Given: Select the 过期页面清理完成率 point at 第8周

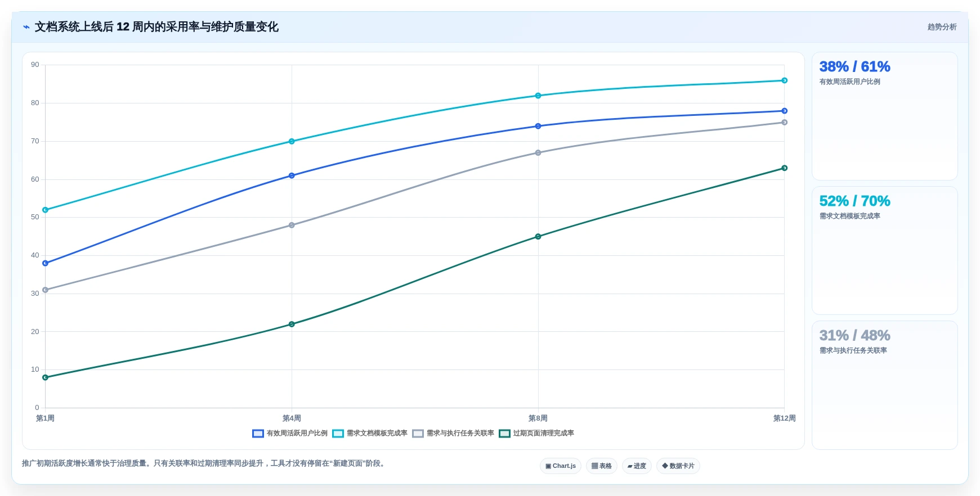Looking at the screenshot, I should click(x=538, y=236).
